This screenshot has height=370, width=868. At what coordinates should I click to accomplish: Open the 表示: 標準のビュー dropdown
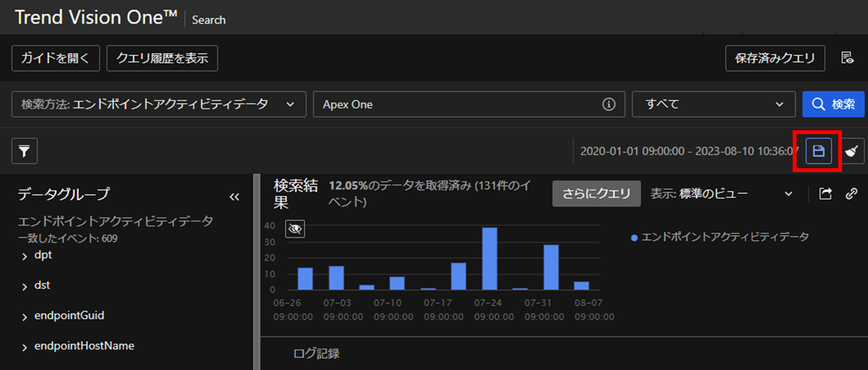722,194
